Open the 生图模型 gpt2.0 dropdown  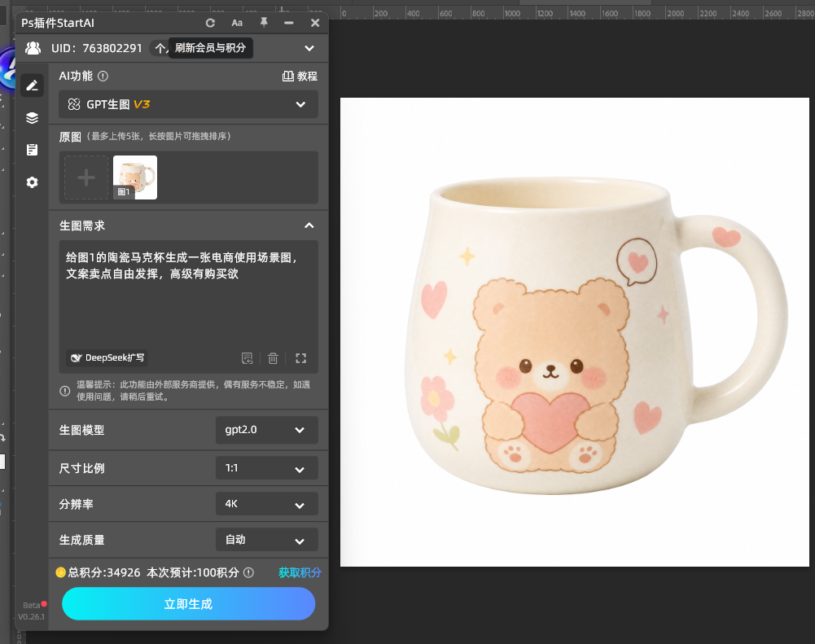tap(266, 430)
